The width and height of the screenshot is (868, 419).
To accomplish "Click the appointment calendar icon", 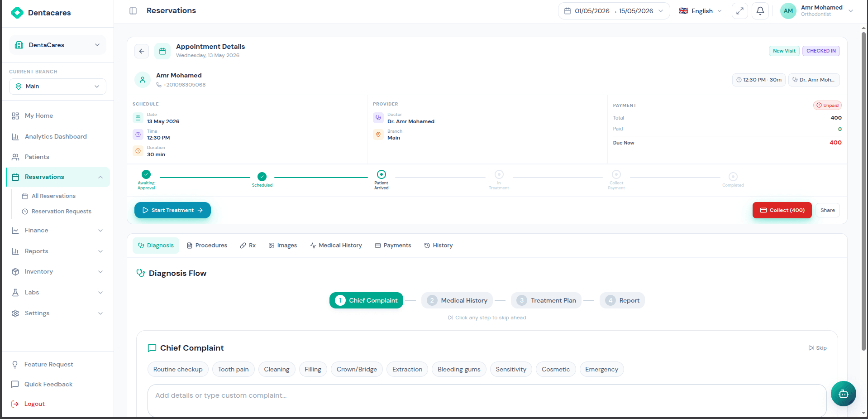I will [x=162, y=51].
